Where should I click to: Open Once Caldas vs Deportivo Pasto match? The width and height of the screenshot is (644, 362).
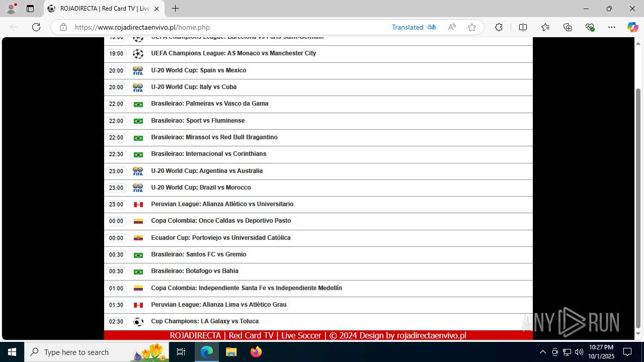click(x=221, y=221)
